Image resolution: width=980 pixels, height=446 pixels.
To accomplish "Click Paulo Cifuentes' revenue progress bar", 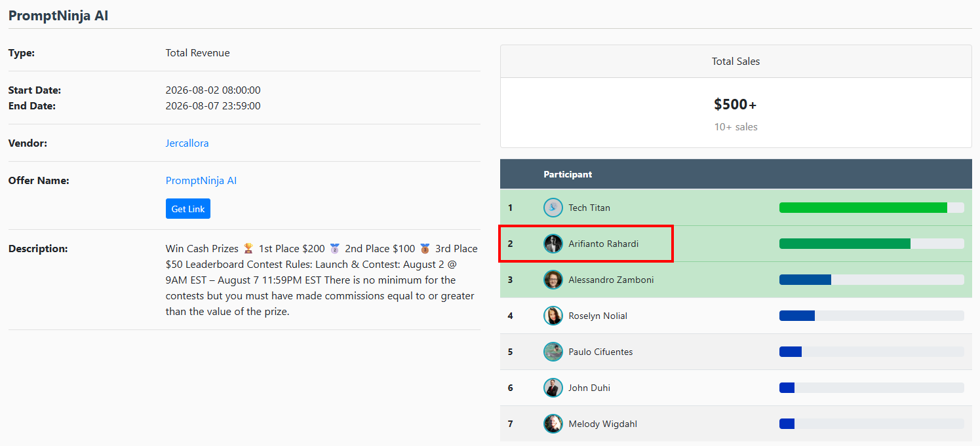I will tap(871, 352).
